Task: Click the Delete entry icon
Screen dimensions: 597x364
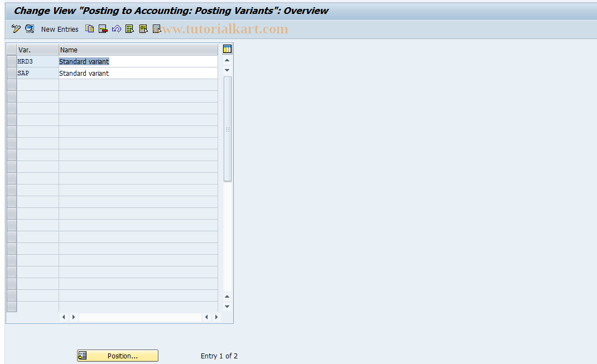Action: (103, 29)
